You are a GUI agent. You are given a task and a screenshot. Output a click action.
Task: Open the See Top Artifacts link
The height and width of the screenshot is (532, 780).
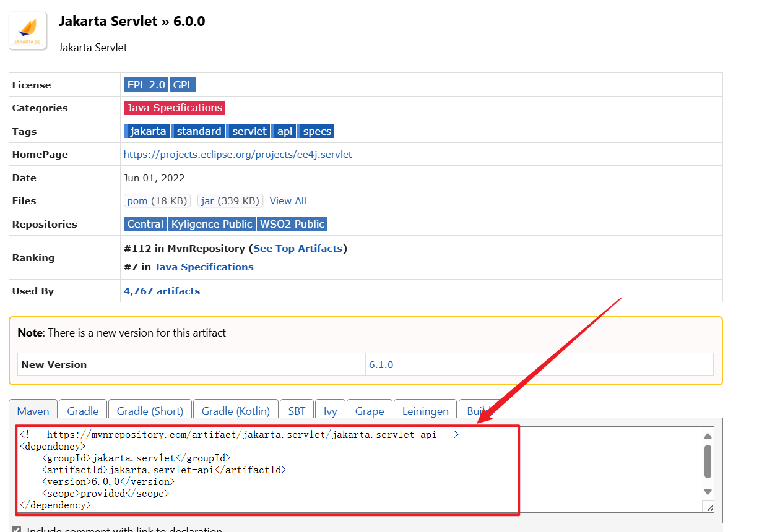pos(298,248)
